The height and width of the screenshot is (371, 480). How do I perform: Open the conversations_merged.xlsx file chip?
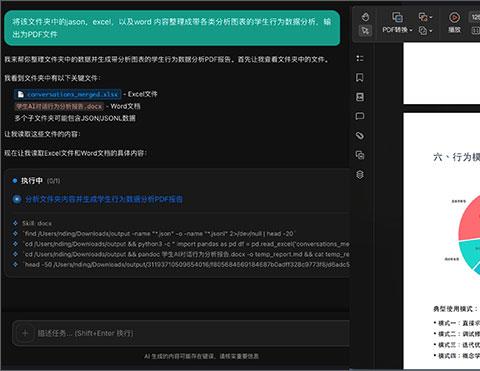click(68, 94)
